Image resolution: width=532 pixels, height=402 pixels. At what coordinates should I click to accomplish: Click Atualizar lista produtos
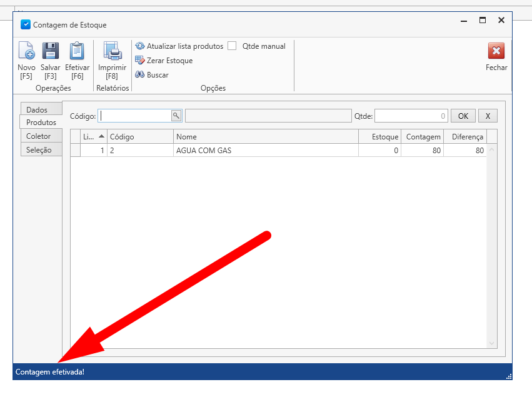(179, 46)
